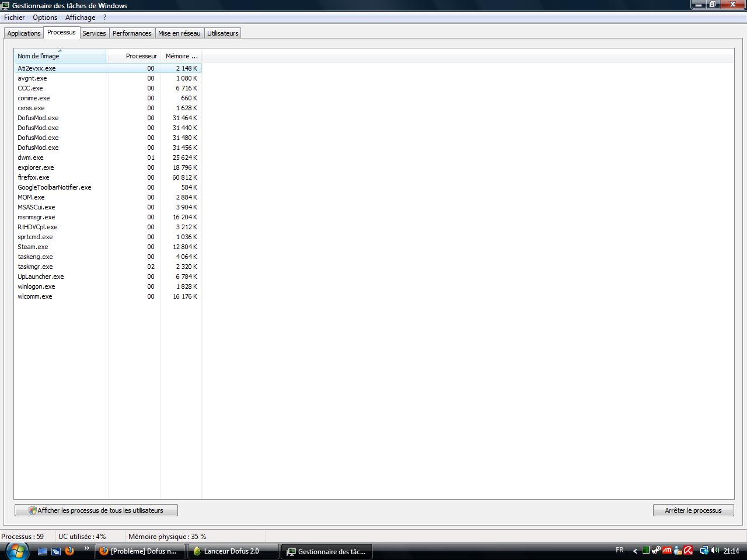Click the FR language indicator
The width and height of the screenshot is (747, 560).
point(620,550)
